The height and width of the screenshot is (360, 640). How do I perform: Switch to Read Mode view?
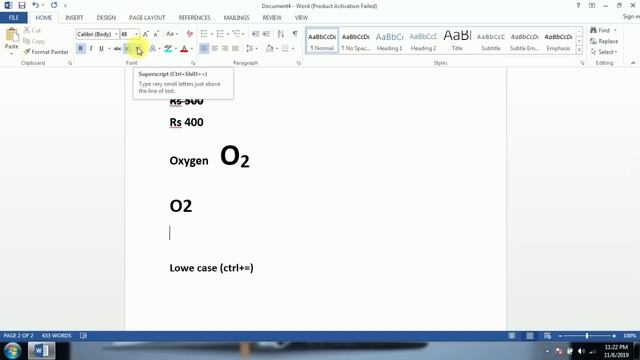point(511,336)
